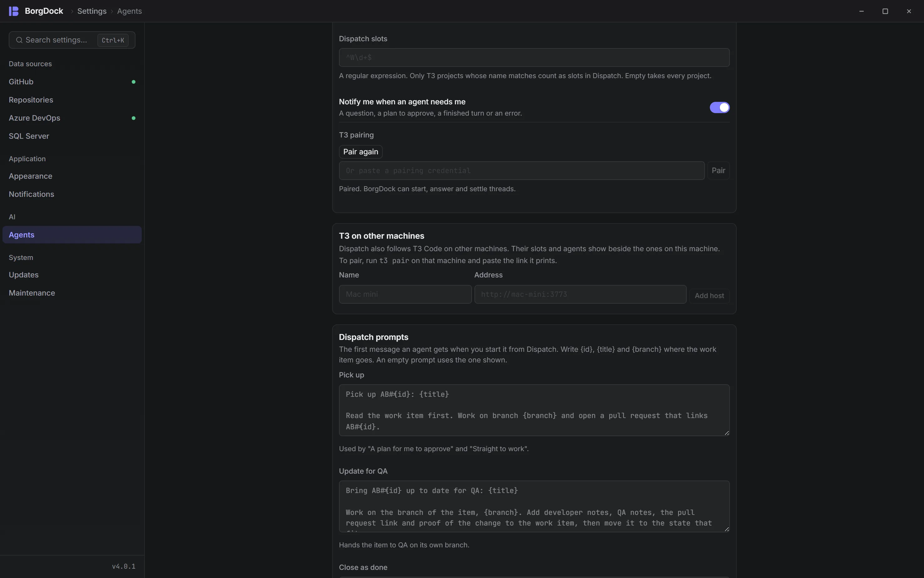Click the System section heading

pyautogui.click(x=21, y=258)
